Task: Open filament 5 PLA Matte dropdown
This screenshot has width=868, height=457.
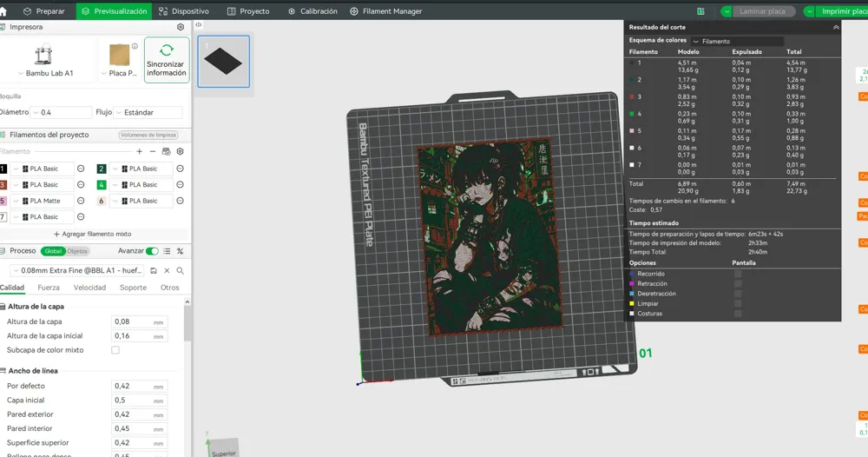Action: [42, 201]
